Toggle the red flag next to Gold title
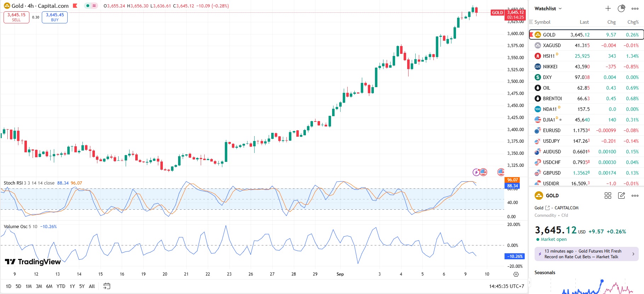This screenshot has height=294, width=644. (75, 6)
